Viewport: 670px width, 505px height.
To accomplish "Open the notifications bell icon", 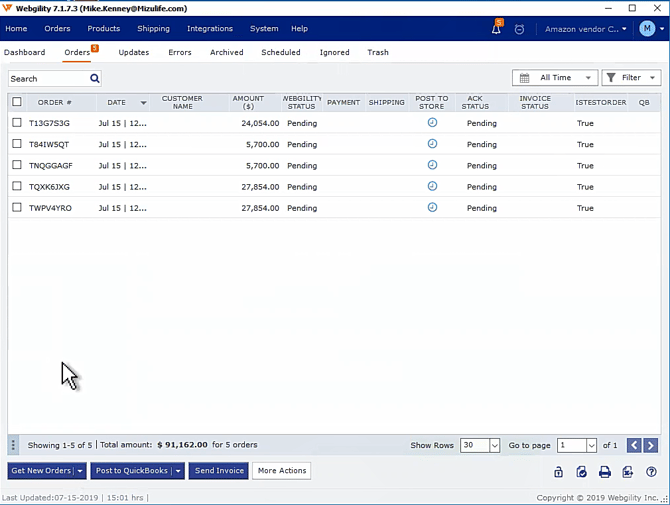I will pos(497,29).
